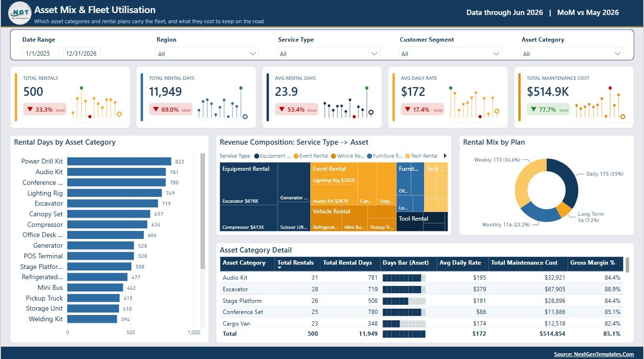Sort by Asset Category column header
The image size is (644, 359).
tap(247, 264)
